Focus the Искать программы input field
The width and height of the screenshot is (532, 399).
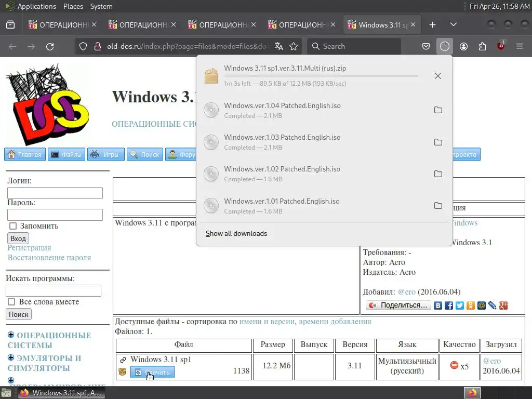point(54,291)
